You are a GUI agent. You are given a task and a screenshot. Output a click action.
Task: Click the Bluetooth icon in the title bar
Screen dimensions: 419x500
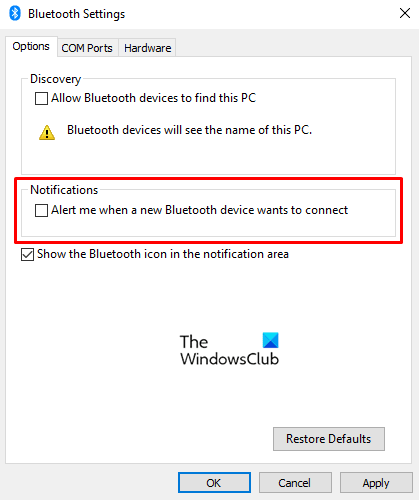[15, 14]
